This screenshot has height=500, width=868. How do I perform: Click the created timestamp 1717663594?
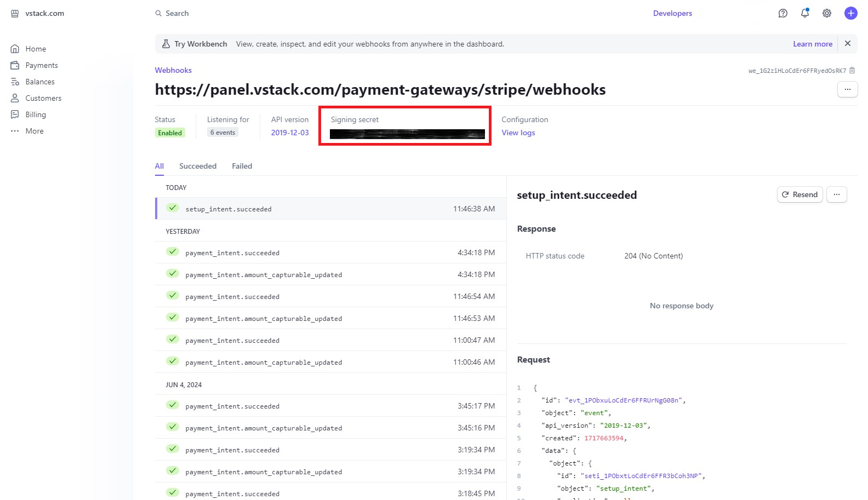(x=603, y=438)
